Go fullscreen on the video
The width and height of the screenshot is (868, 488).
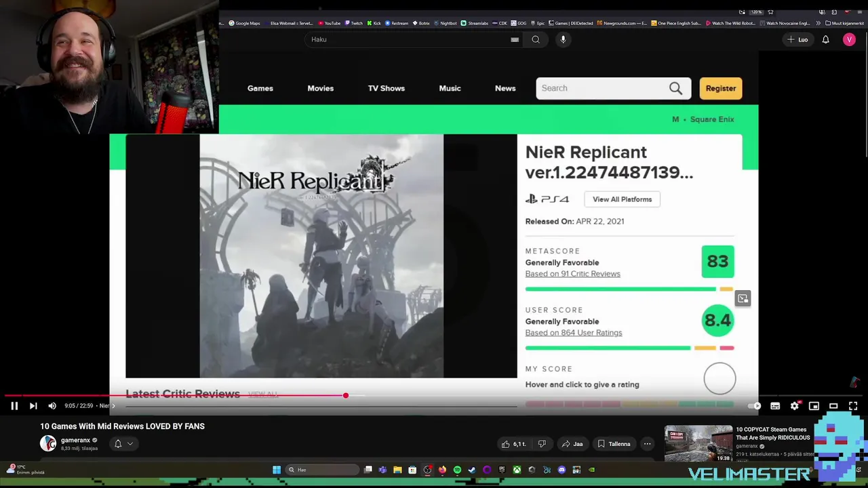[x=853, y=406]
